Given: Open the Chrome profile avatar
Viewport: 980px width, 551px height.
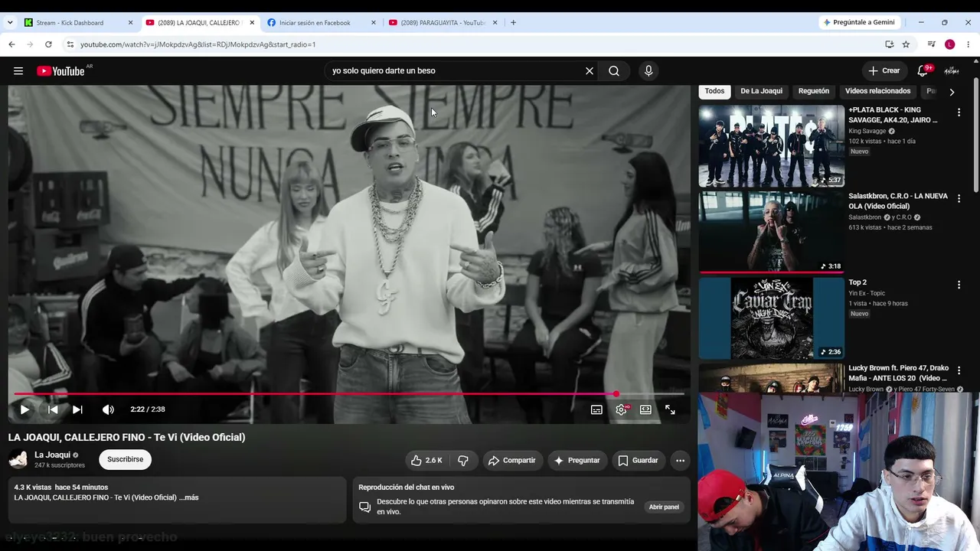Looking at the screenshot, I should click(x=950, y=44).
